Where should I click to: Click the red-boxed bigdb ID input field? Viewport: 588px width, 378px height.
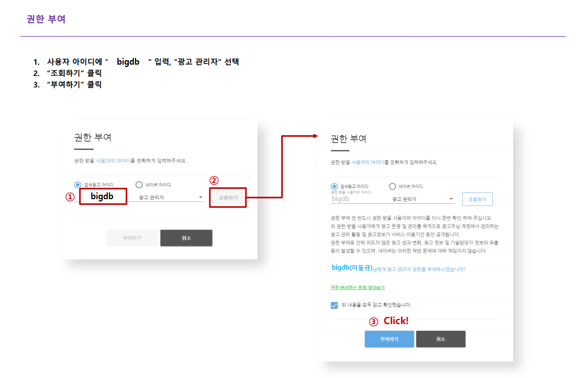pos(103,197)
